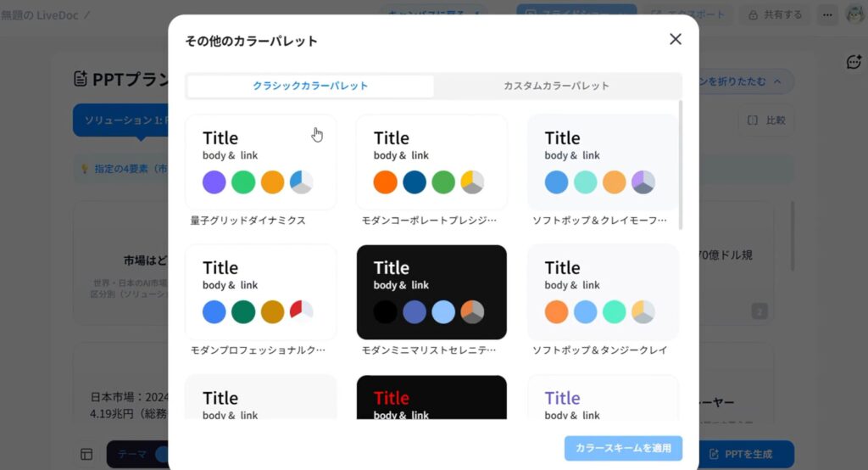Click the pie chart icon in 量子グリッドダイナミクス

click(x=302, y=182)
